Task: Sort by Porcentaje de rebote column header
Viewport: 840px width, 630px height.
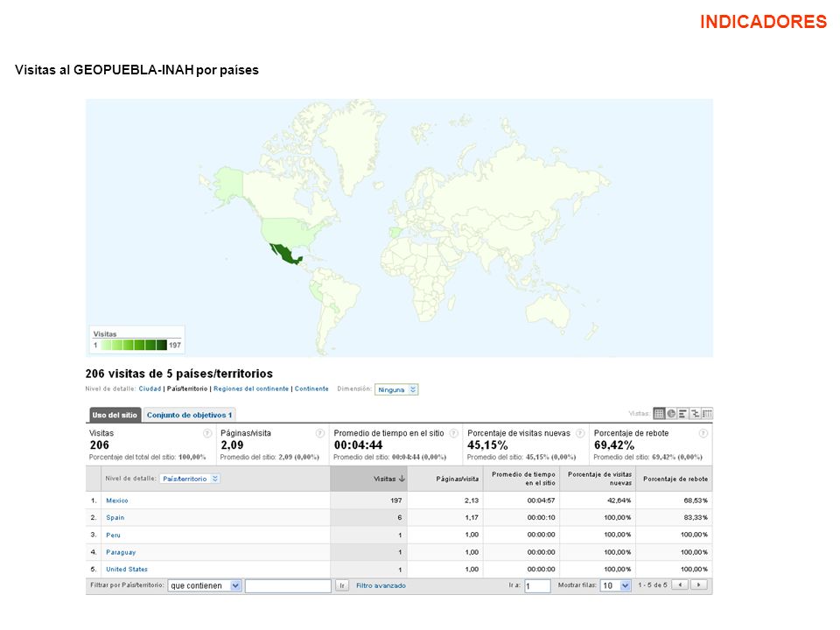Action: pyautogui.click(x=675, y=479)
